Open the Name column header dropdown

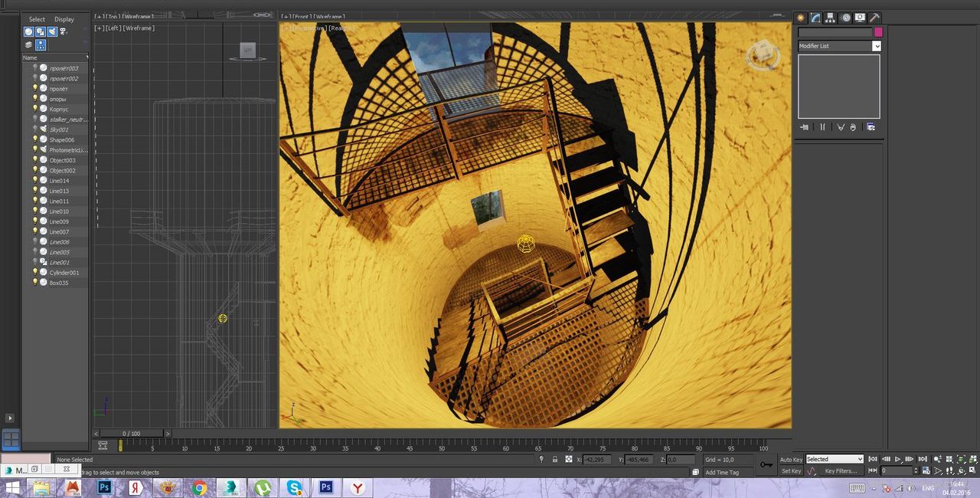coord(87,57)
